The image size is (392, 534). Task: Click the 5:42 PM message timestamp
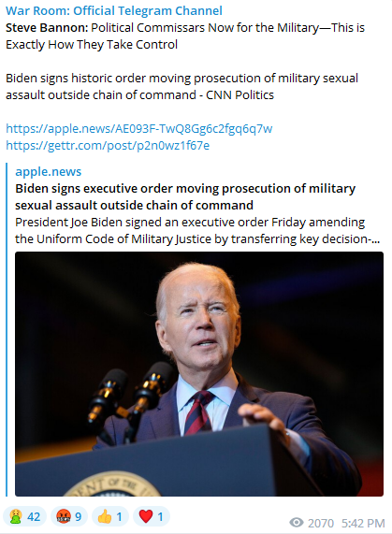pos(363,523)
